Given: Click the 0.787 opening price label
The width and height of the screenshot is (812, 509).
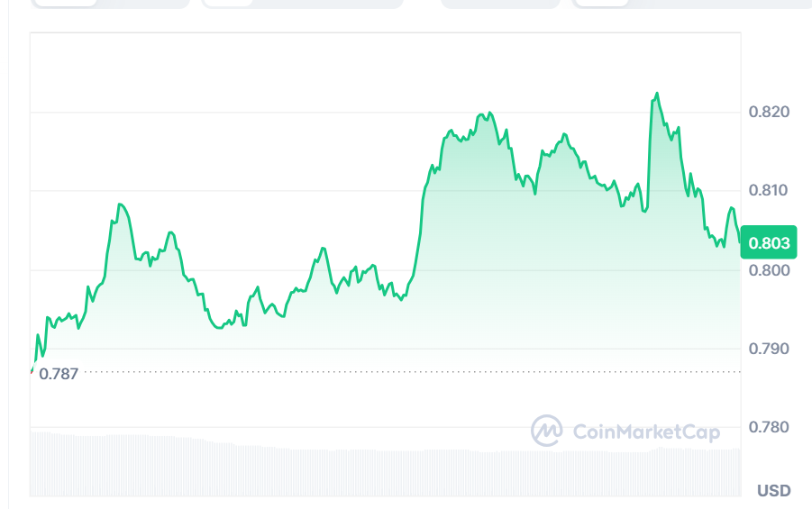Looking at the screenshot, I should 59,373.
